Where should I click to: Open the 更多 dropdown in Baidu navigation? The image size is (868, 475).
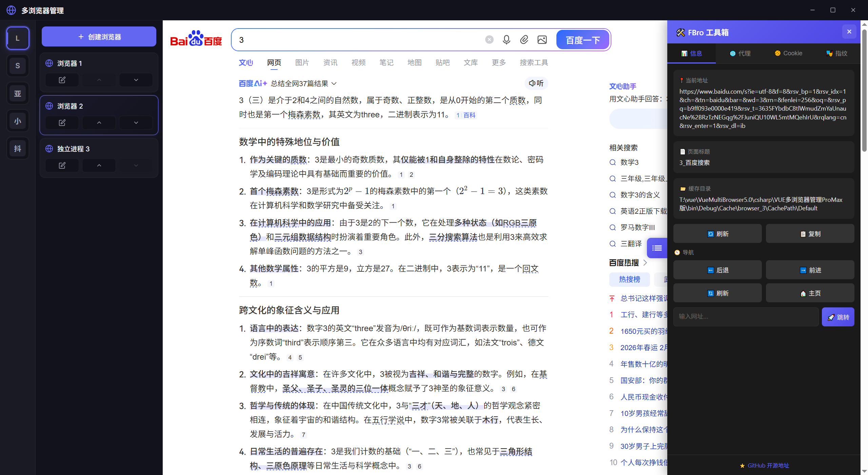pyautogui.click(x=498, y=62)
